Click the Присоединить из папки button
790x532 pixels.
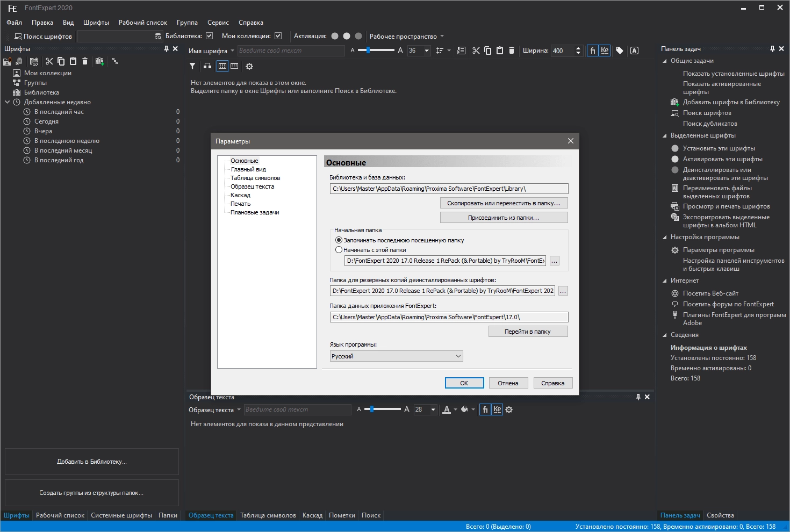(x=504, y=218)
